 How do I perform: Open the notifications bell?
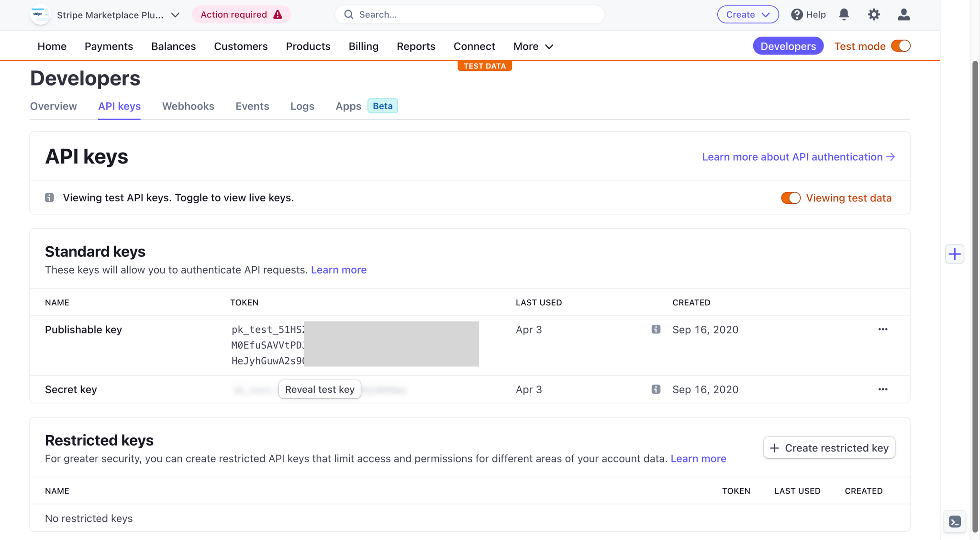pos(844,14)
